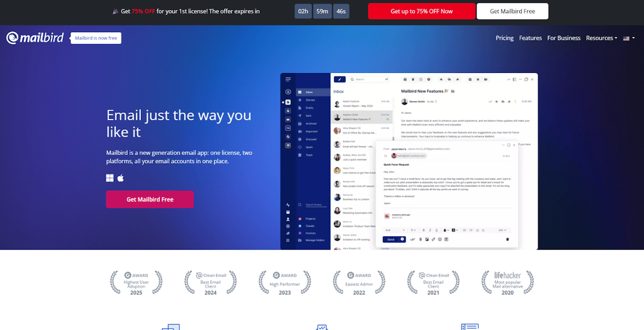Screen dimensions: 644x330
Task: Click the compose pencil button in app preview
Action: coord(340,79)
